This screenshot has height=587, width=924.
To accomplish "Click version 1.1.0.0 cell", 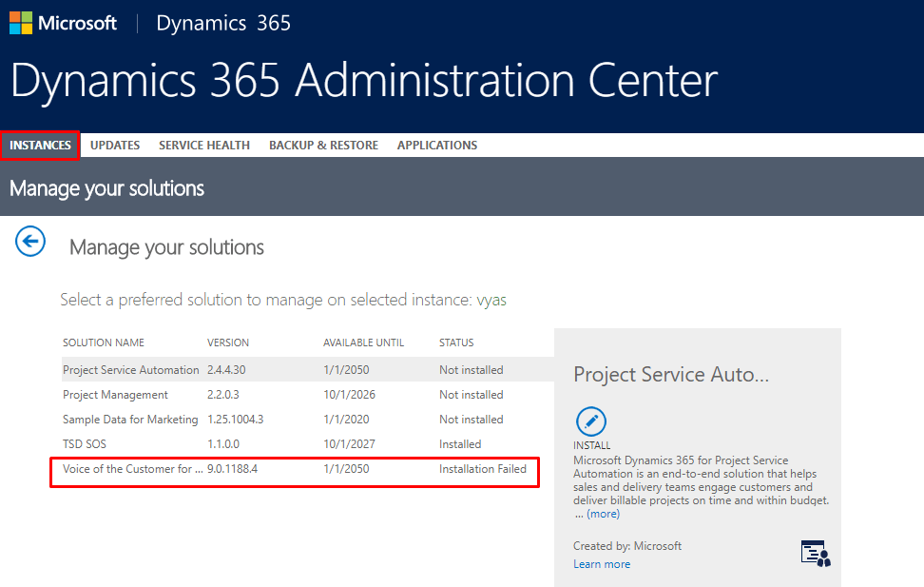I will pos(222,444).
